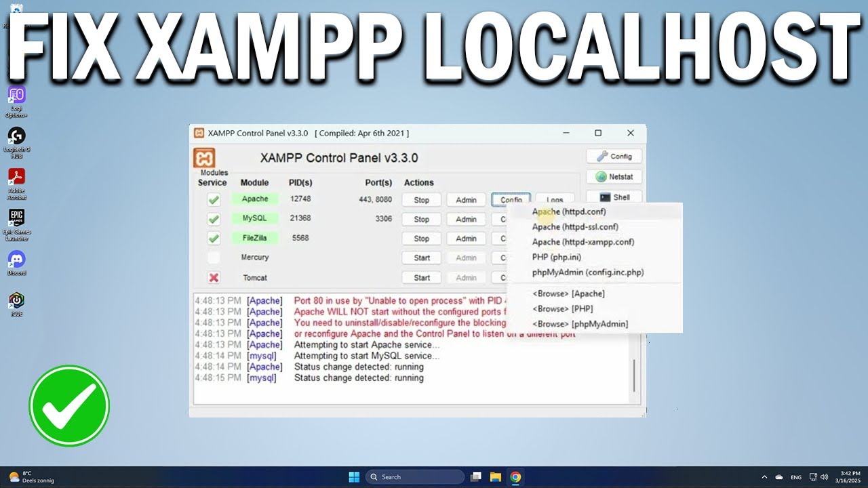Image resolution: width=868 pixels, height=488 pixels.
Task: Click the taskbar Search box
Action: coord(415,476)
